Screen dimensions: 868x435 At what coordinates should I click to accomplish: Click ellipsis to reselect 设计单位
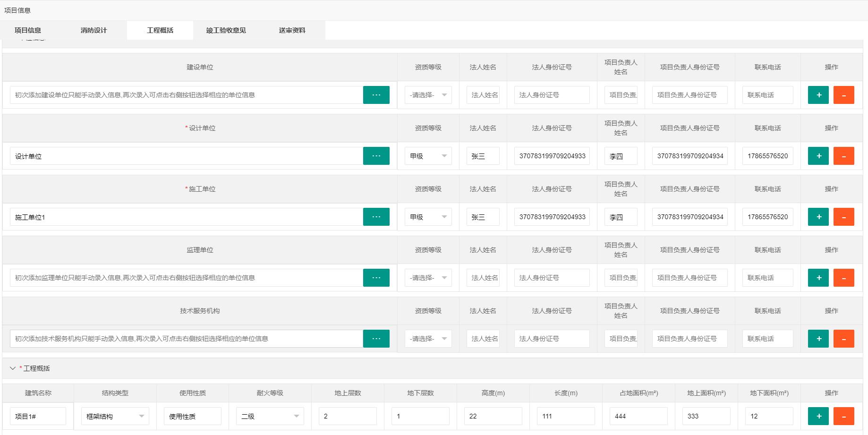pos(376,155)
